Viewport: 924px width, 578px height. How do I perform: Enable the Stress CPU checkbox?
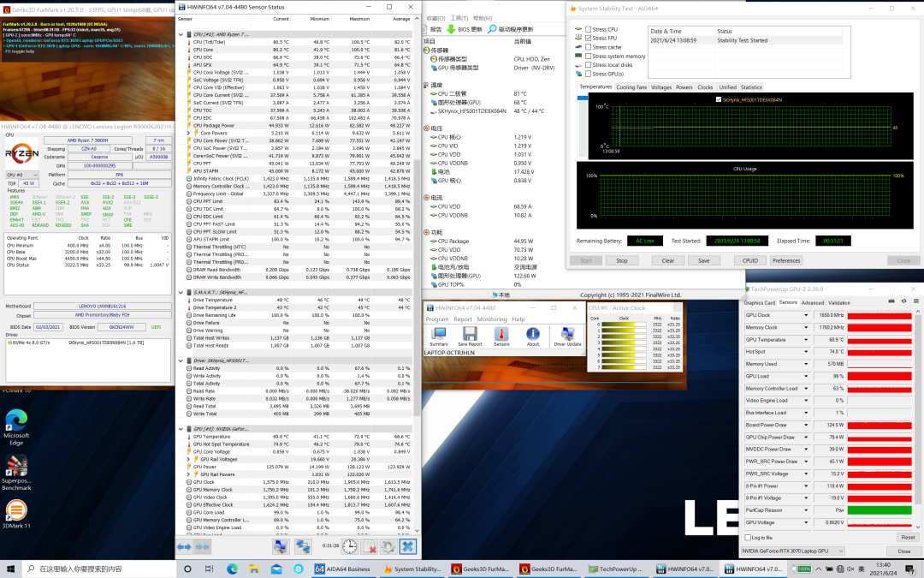(x=588, y=29)
